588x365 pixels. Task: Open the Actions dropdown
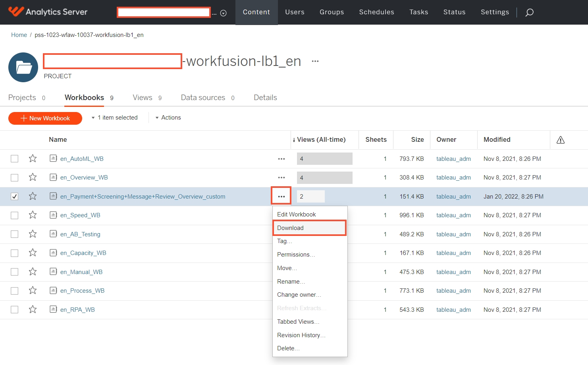coord(168,118)
